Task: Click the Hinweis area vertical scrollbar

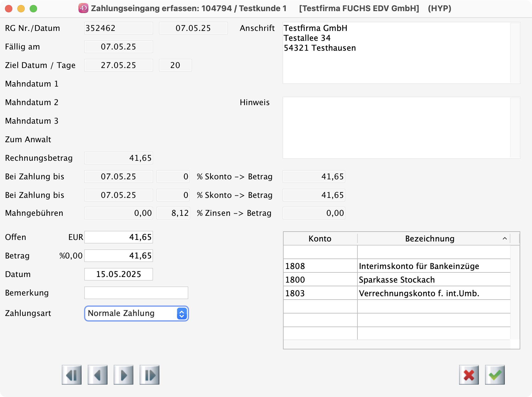Action: coord(515,128)
